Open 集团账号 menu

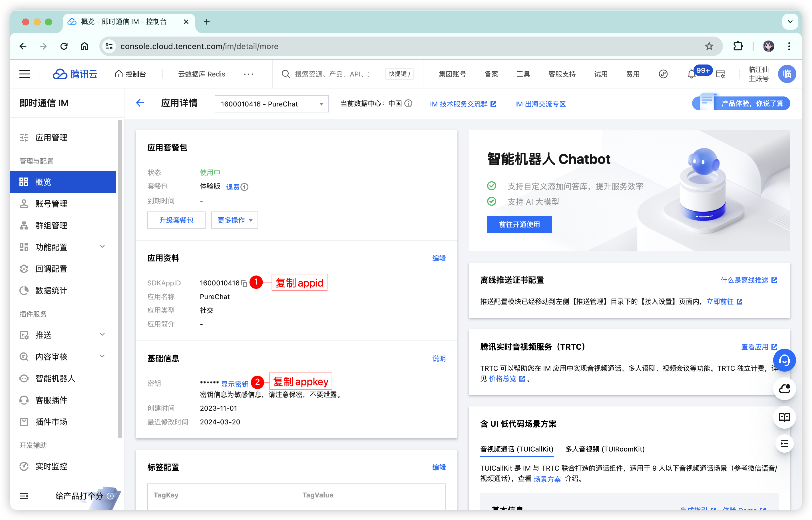(452, 74)
